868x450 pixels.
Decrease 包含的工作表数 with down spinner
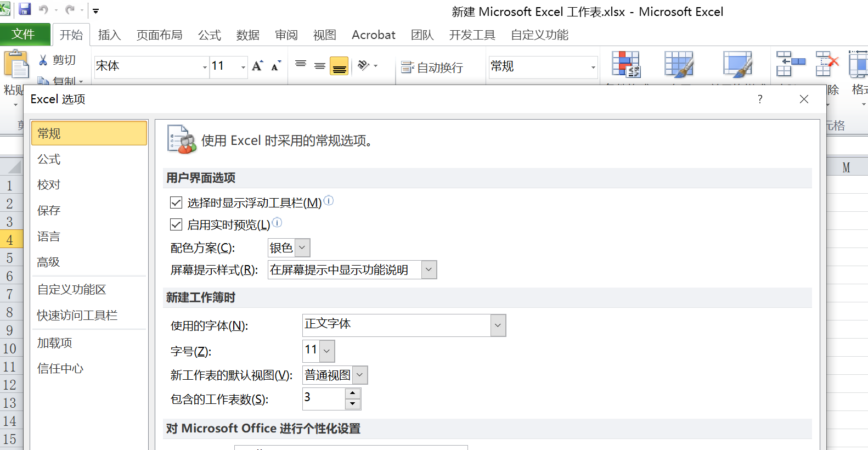point(353,404)
